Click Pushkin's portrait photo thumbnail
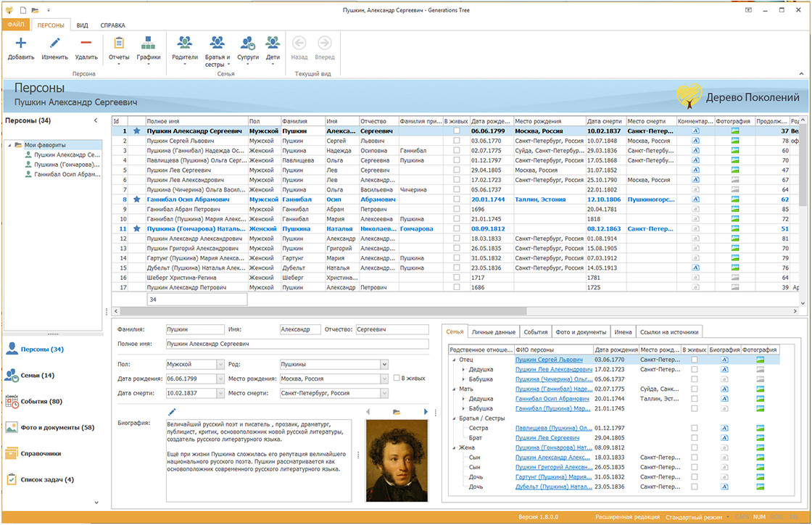Screen dimensions: 812x525 tap(397, 461)
